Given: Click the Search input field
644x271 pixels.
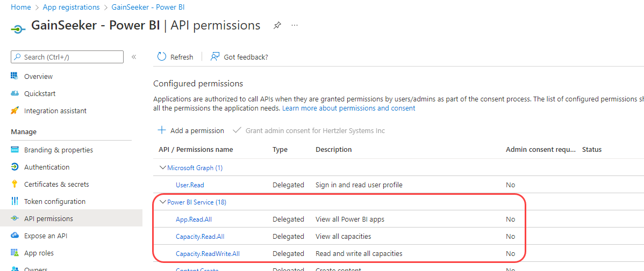Looking at the screenshot, I should tap(71, 57).
